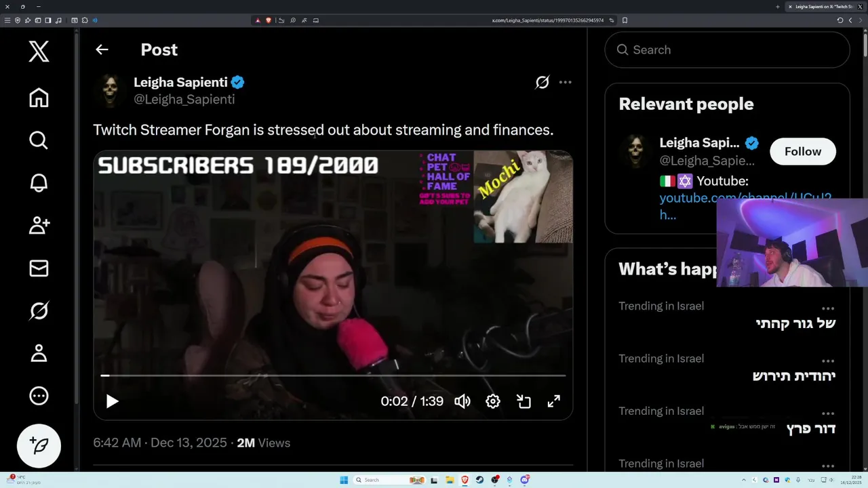
Task: Open options for יהודית תירוש trend
Action: [828, 361]
